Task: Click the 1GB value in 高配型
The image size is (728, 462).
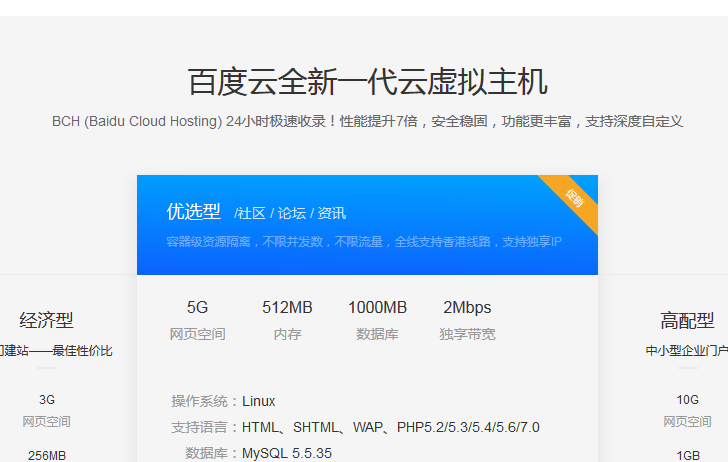Action: (688, 455)
